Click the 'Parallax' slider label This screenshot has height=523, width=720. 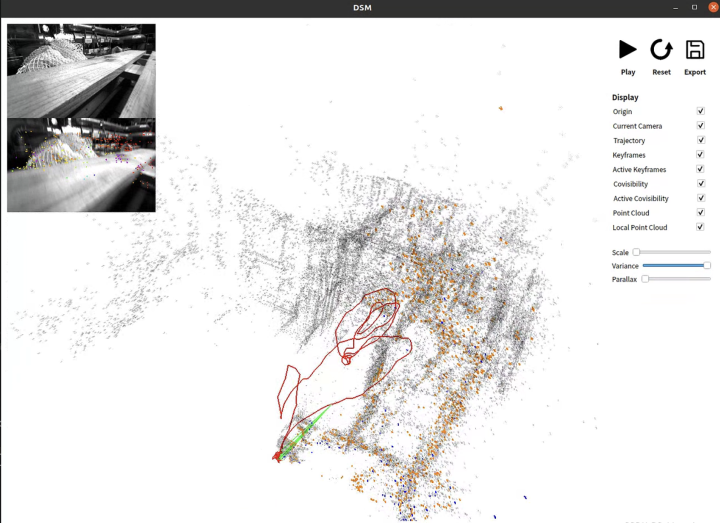click(x=624, y=279)
